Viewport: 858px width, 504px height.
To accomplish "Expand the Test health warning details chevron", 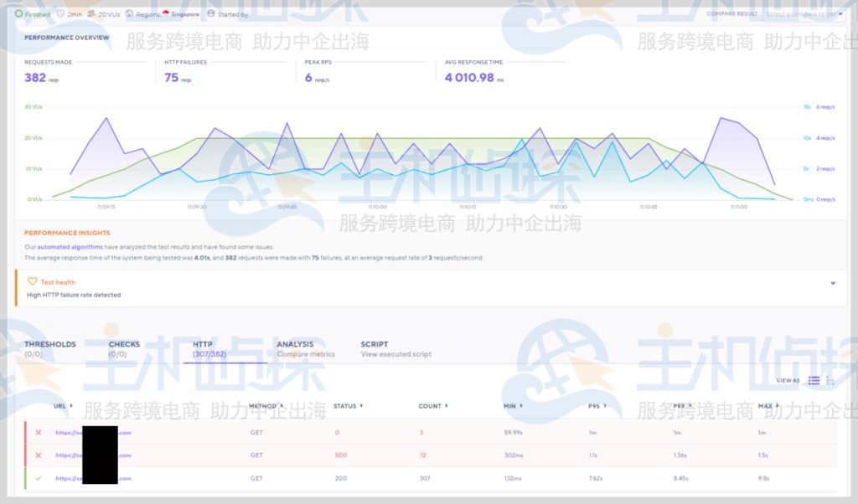I will tap(832, 283).
